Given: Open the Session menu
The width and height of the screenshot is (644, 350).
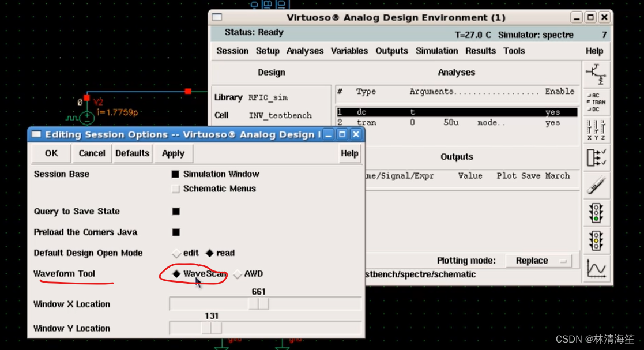Looking at the screenshot, I should pyautogui.click(x=232, y=51).
